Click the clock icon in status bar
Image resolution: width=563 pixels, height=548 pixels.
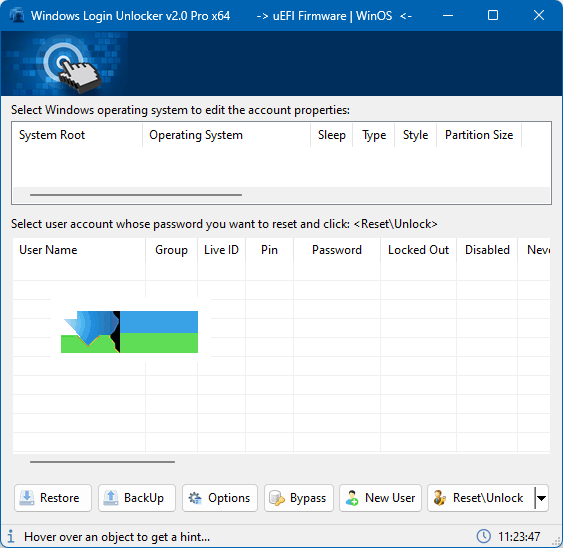pyautogui.click(x=483, y=536)
